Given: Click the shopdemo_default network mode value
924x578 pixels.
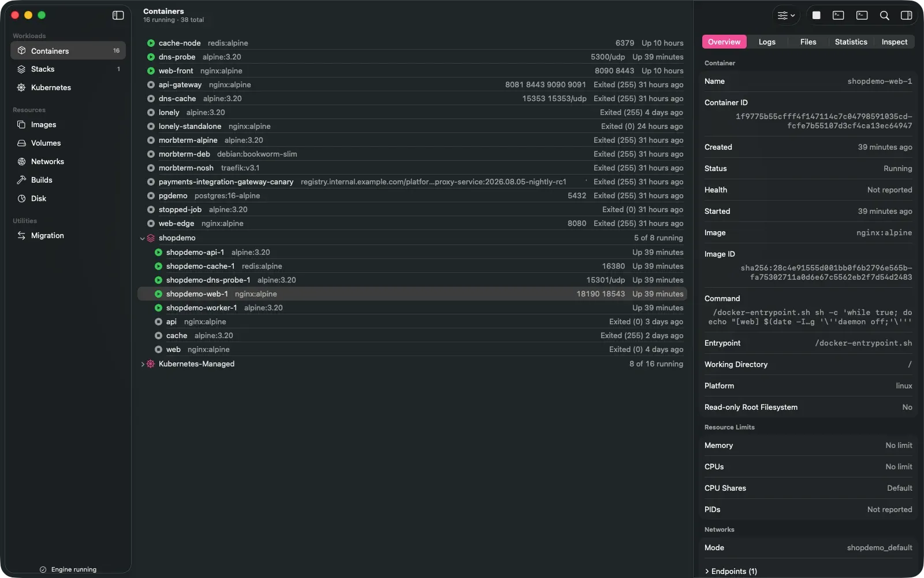Looking at the screenshot, I should 880,548.
